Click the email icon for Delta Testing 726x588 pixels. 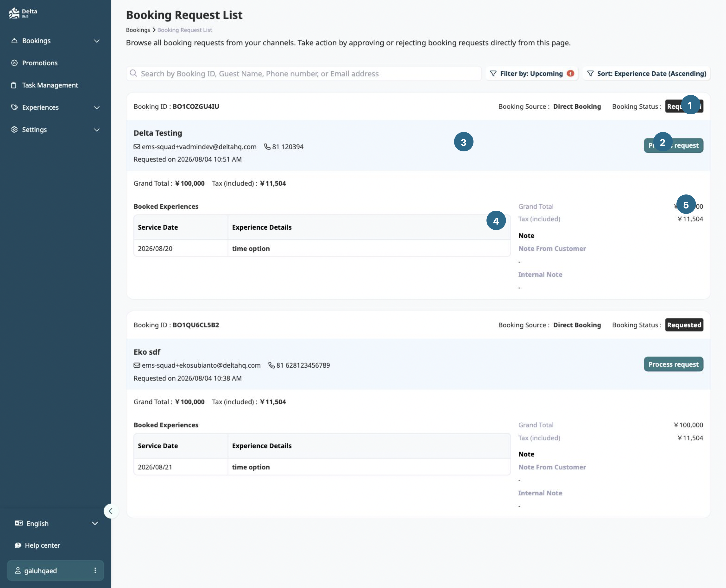coord(137,147)
